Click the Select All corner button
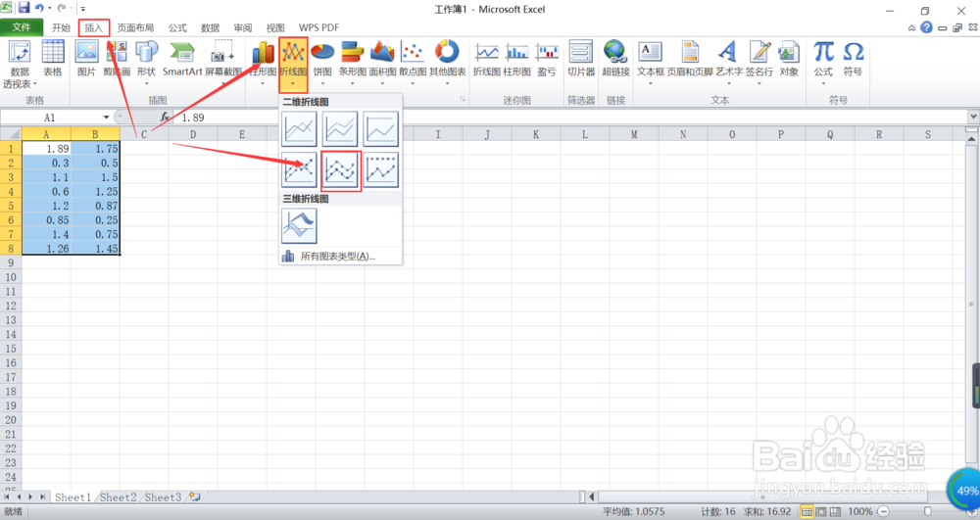Viewport: 980px width, 520px height. pyautogui.click(x=11, y=134)
